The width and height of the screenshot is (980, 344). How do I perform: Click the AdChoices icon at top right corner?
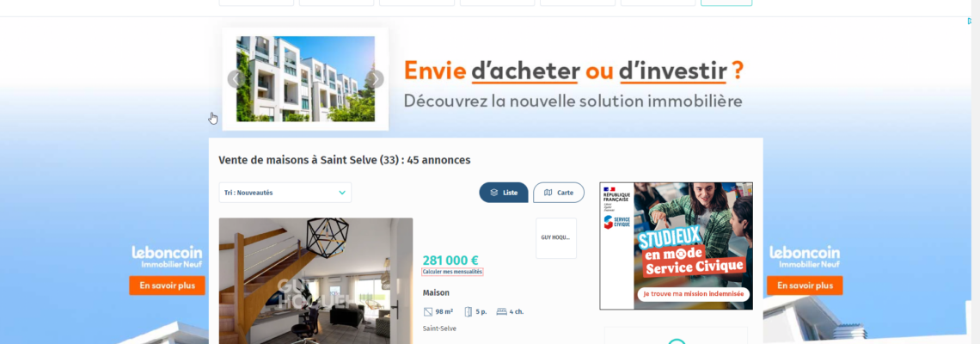pyautogui.click(x=971, y=21)
